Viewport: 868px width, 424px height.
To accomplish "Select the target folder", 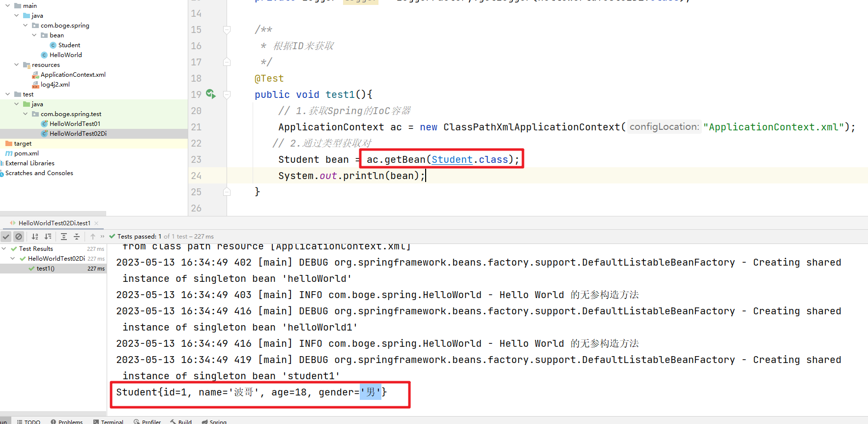I will point(23,144).
